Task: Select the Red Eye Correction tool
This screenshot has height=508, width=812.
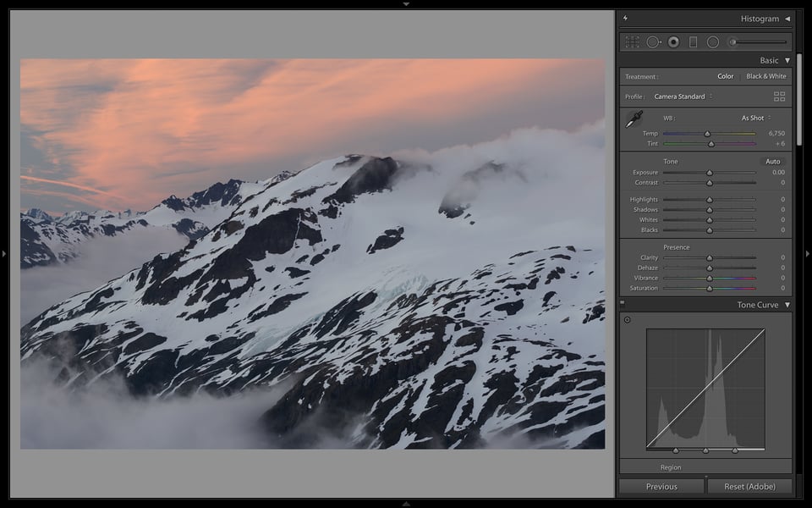Action: click(673, 42)
